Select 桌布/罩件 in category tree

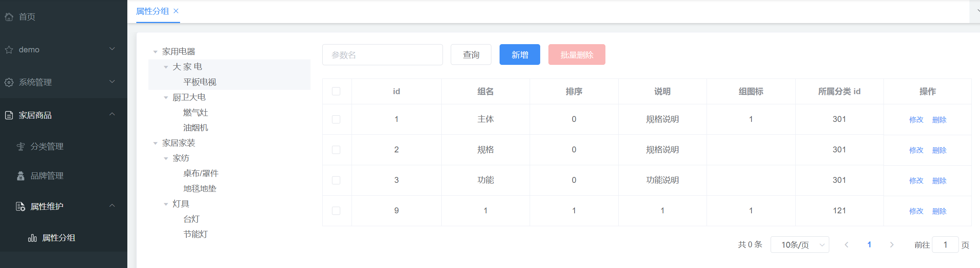tap(201, 173)
